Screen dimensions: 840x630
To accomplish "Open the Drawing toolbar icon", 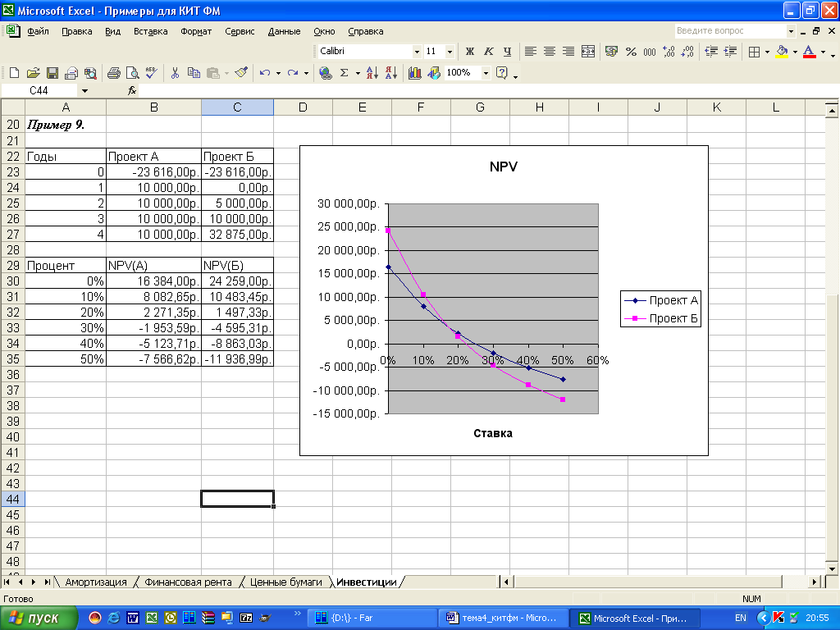I will click(434, 73).
